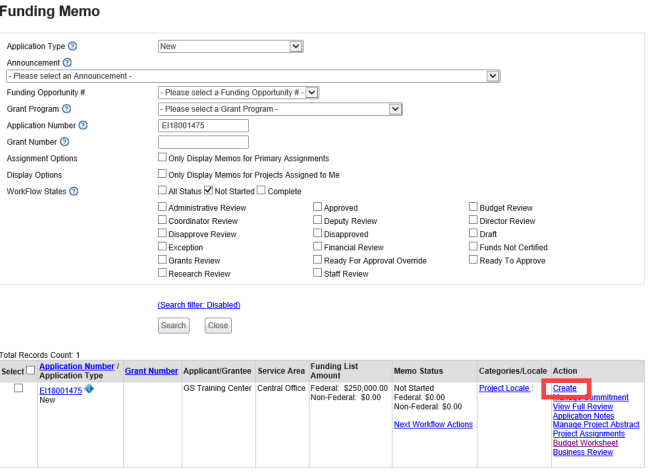
Task: Click the Search button
Action: 173,325
